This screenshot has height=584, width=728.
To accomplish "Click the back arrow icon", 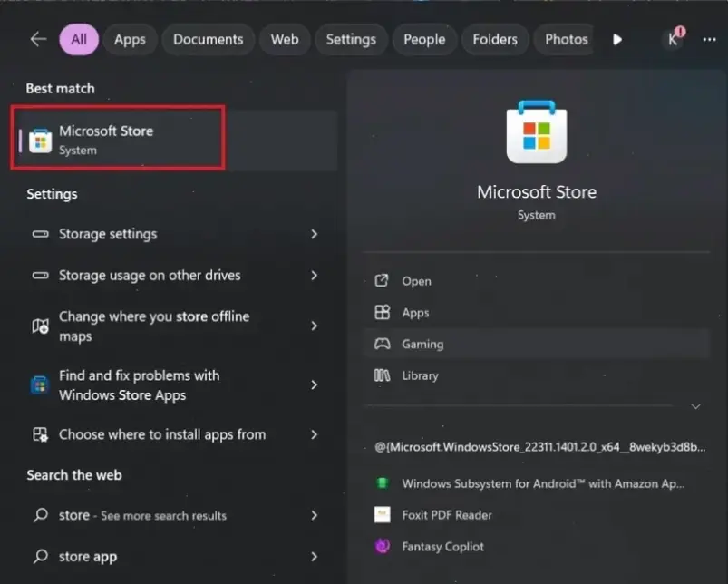I will pyautogui.click(x=37, y=39).
